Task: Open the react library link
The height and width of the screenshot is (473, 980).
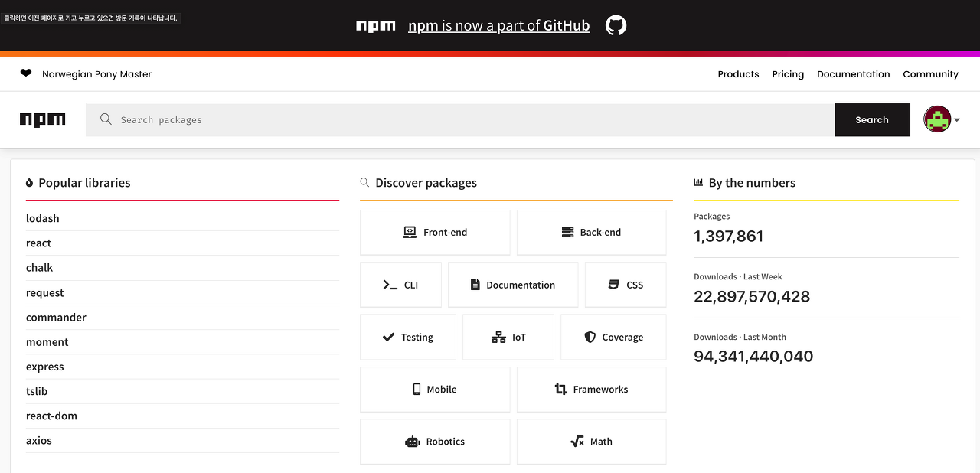Action: pos(38,243)
